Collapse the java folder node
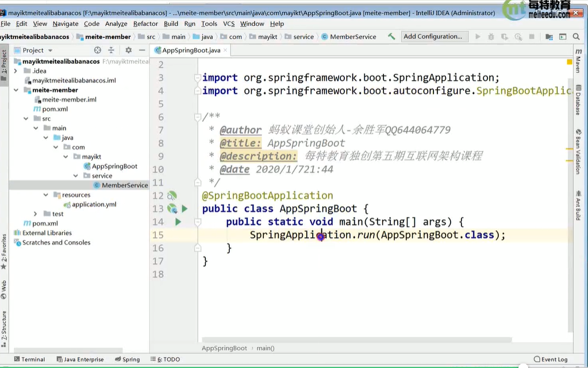 [45, 138]
